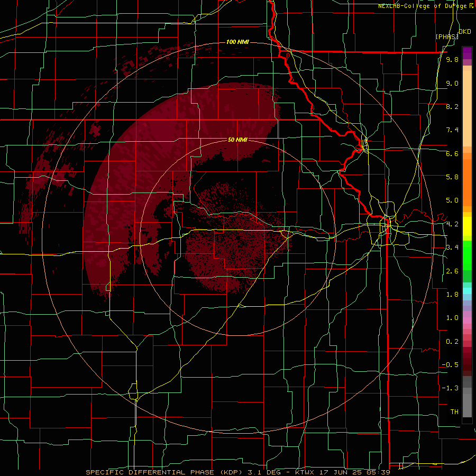The width and height of the screenshot is (476, 476).
Task: Click the 5.0 scale value
Action: [452, 200]
